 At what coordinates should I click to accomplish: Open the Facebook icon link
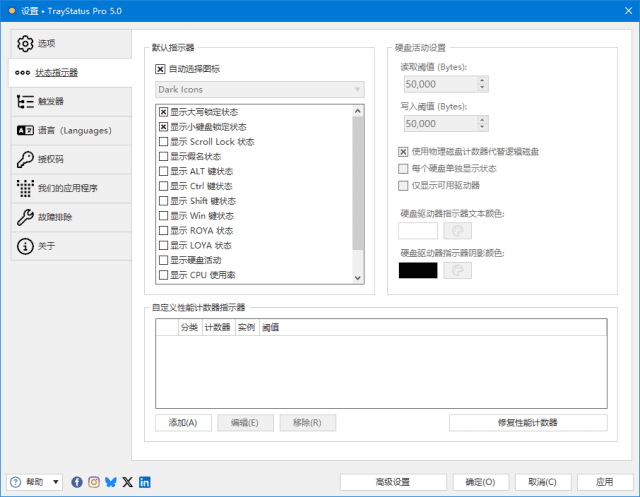(77, 482)
